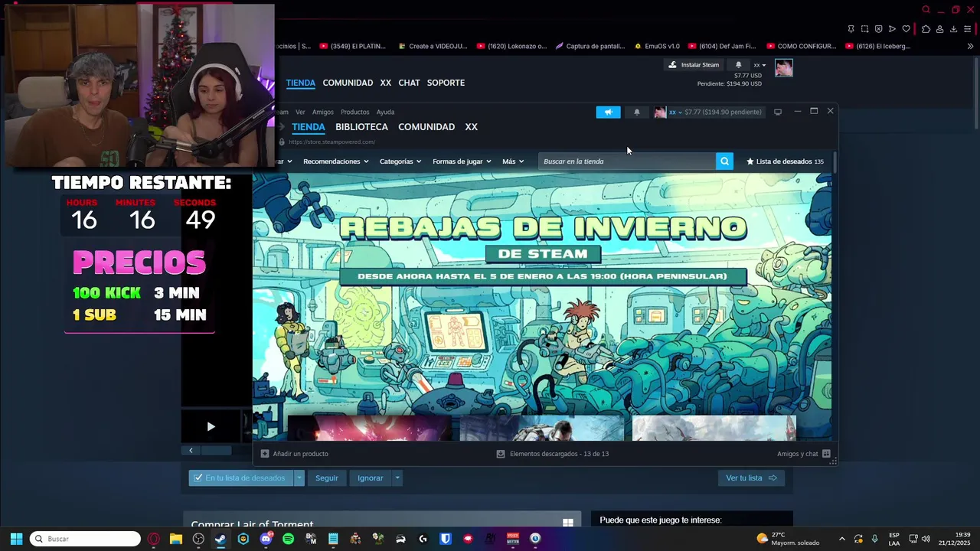Click browser player send arrow icon
The width and height of the screenshot is (980, 551).
coord(892,29)
